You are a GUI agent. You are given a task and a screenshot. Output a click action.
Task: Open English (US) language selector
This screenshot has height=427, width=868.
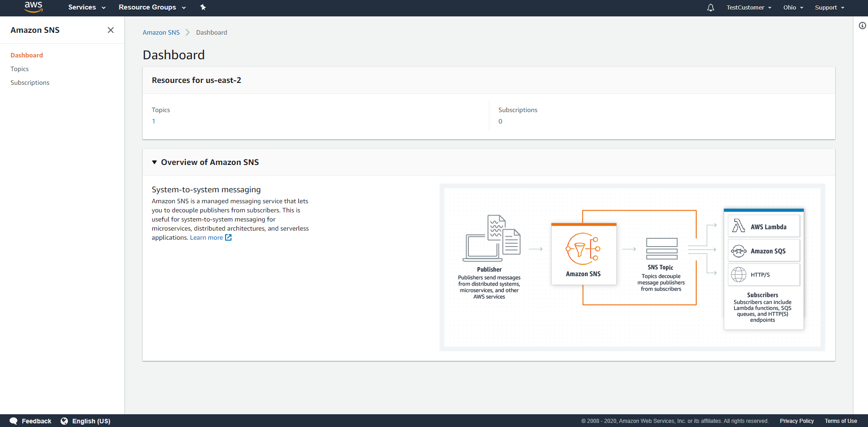91,421
